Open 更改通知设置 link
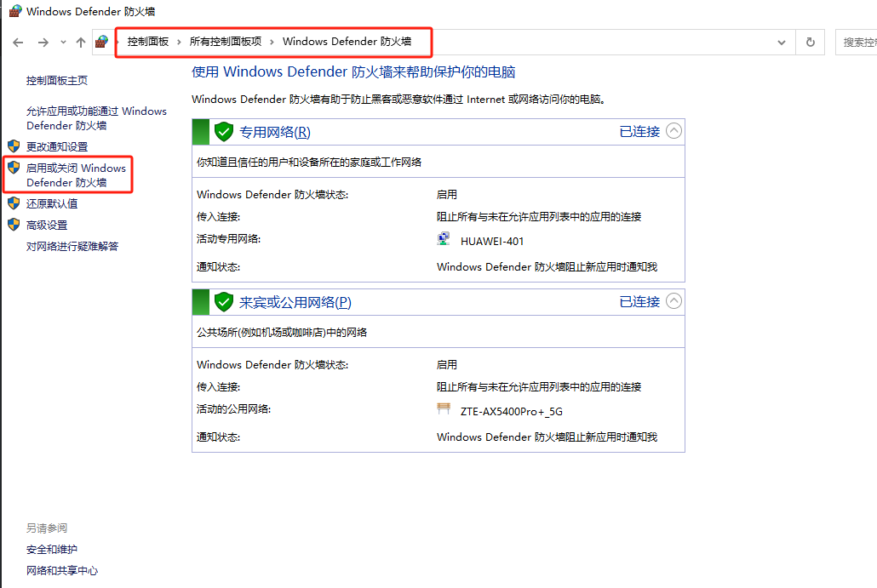 57,147
